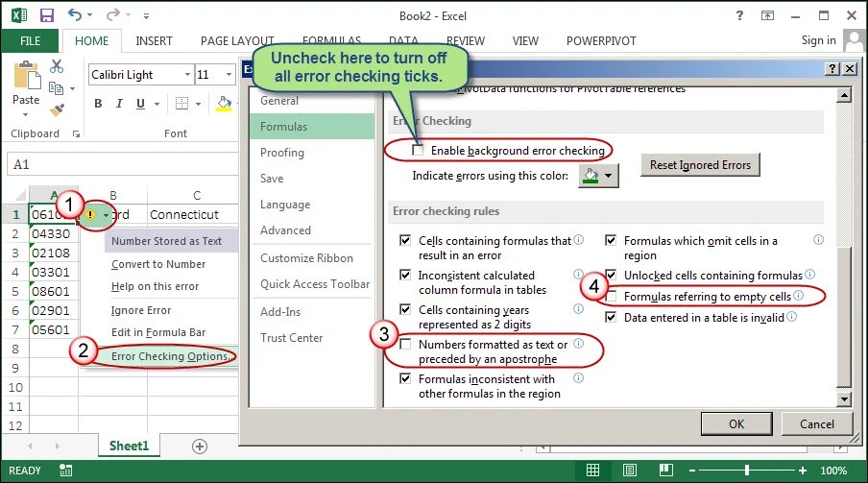This screenshot has width=868, height=483.
Task: Click the Cut scissors icon
Action: pyautogui.click(x=57, y=66)
